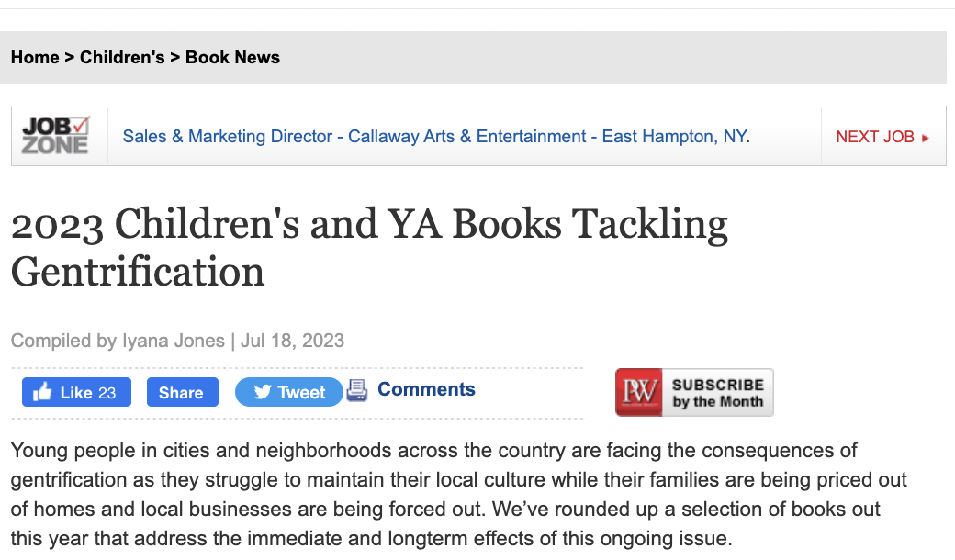Open the Children's breadcrumb section
Image resolution: width=955 pixels, height=560 pixels.
point(122,57)
